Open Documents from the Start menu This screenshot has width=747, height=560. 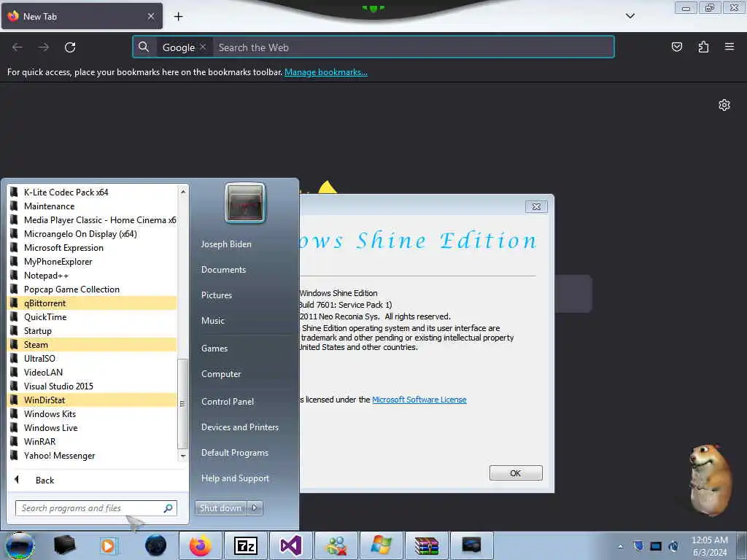point(223,270)
